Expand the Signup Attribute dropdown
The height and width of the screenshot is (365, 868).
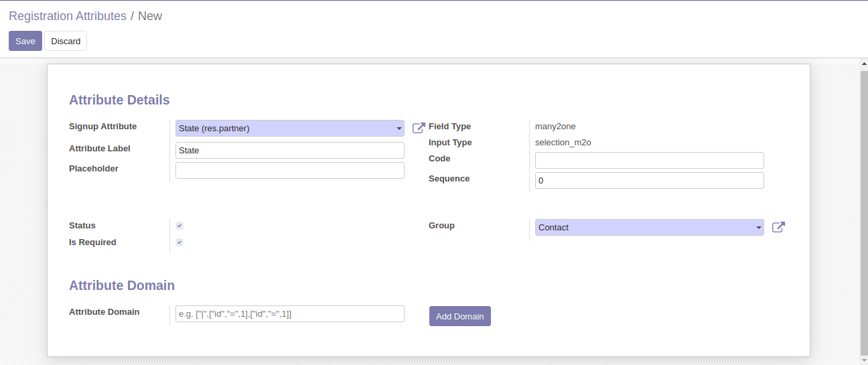click(x=399, y=128)
